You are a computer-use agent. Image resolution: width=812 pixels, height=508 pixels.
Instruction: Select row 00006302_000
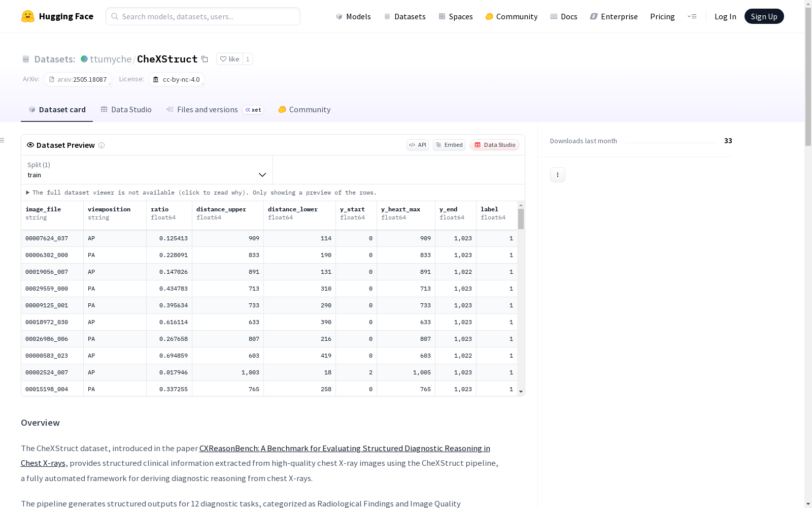click(x=269, y=255)
